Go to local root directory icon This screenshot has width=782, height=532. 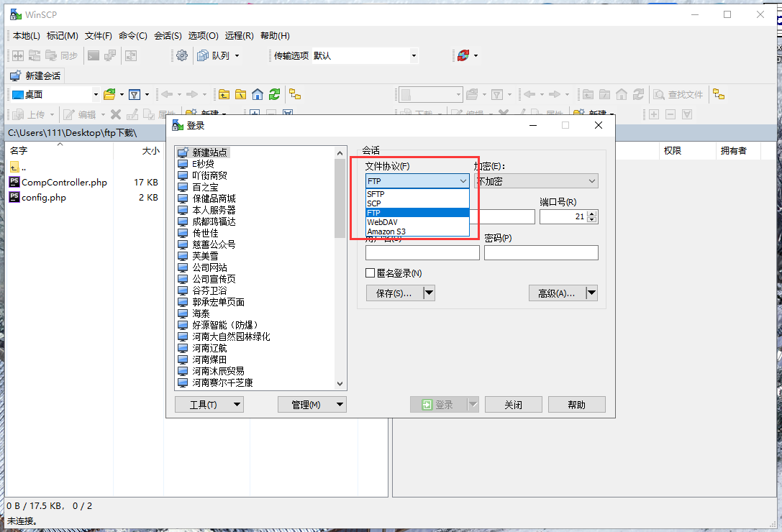241,94
